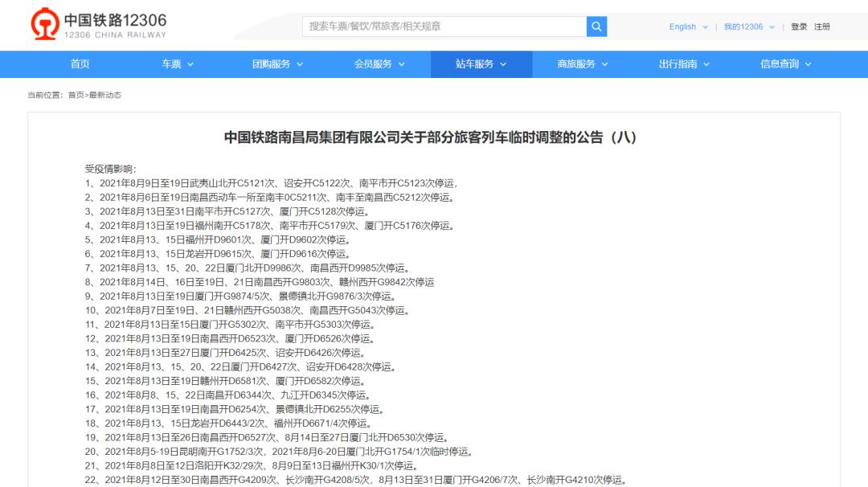Image resolution: width=868 pixels, height=487 pixels.
Task: Expand the 我的12306 account dropdown
Action: [x=748, y=27]
